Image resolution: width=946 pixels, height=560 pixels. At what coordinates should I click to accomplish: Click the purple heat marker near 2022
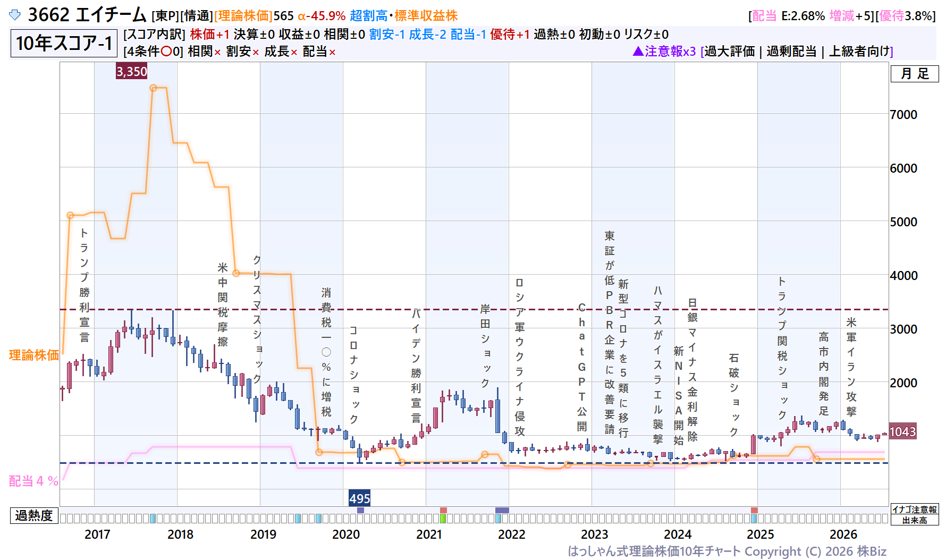coord(502,510)
